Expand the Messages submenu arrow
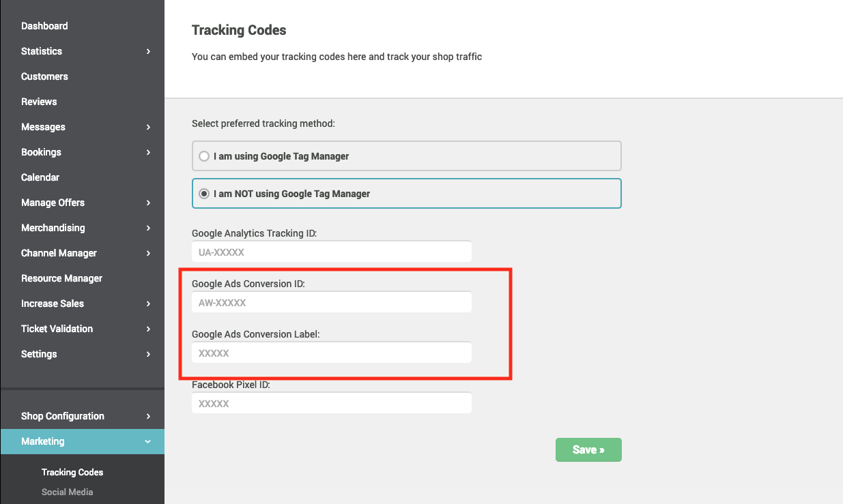Screen dimensions: 843x504 coord(148,127)
